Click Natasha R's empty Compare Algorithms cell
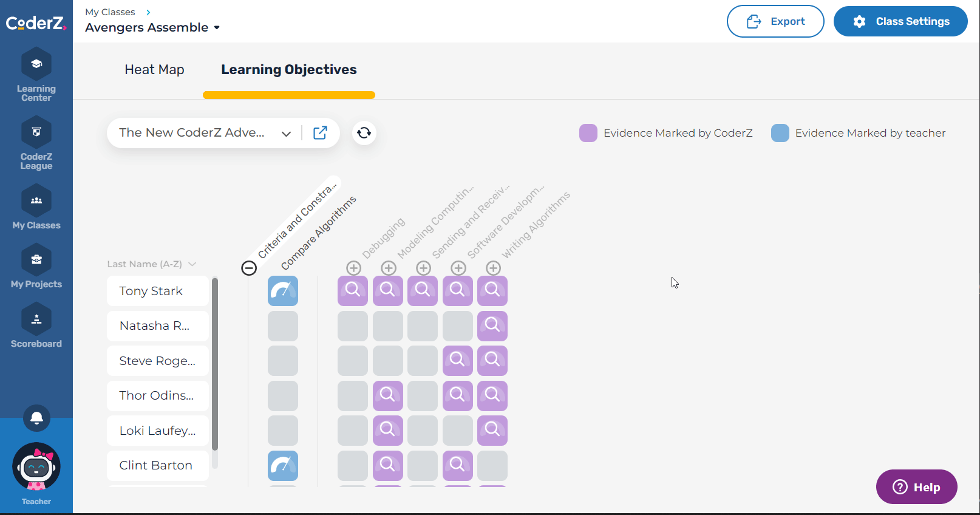This screenshot has width=980, height=515. coord(283,326)
